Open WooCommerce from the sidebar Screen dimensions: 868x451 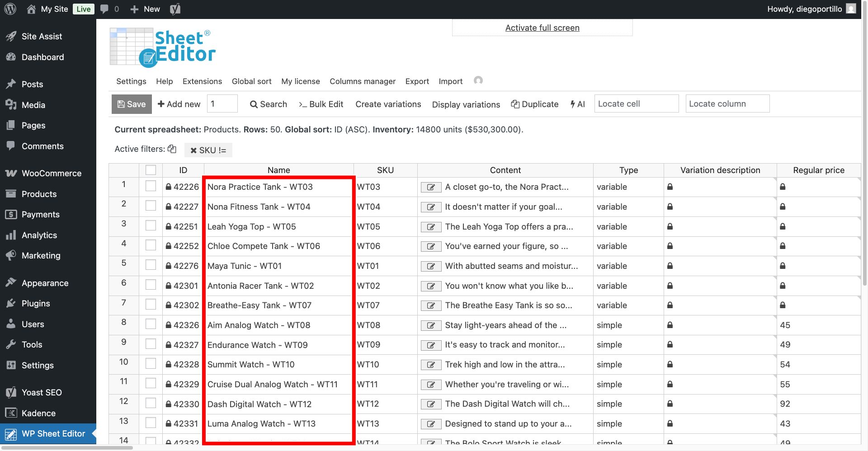51,174
